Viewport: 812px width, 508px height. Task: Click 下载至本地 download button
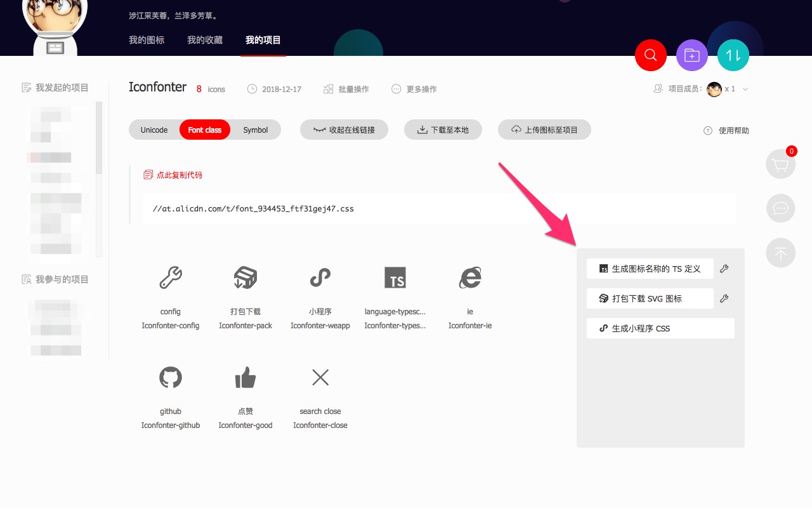click(443, 130)
